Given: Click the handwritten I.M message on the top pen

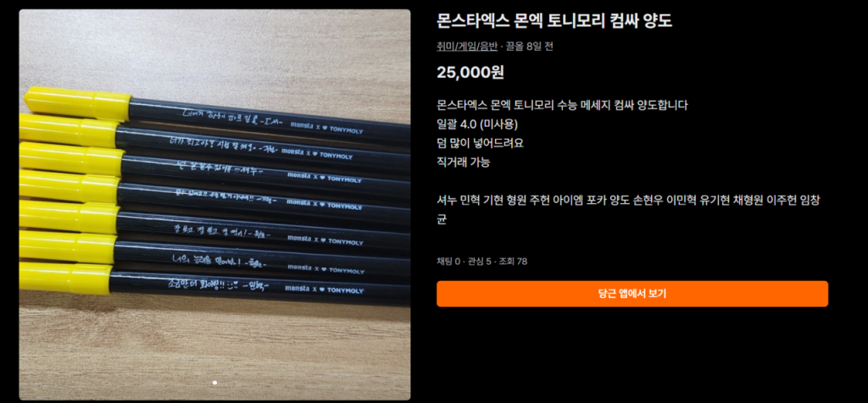Looking at the screenshot, I should [x=233, y=117].
